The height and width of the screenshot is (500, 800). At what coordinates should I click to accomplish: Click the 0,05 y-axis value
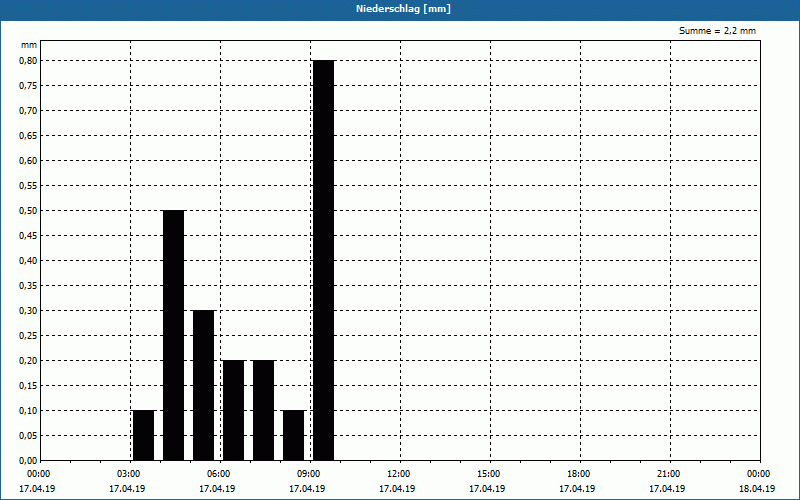pos(28,436)
